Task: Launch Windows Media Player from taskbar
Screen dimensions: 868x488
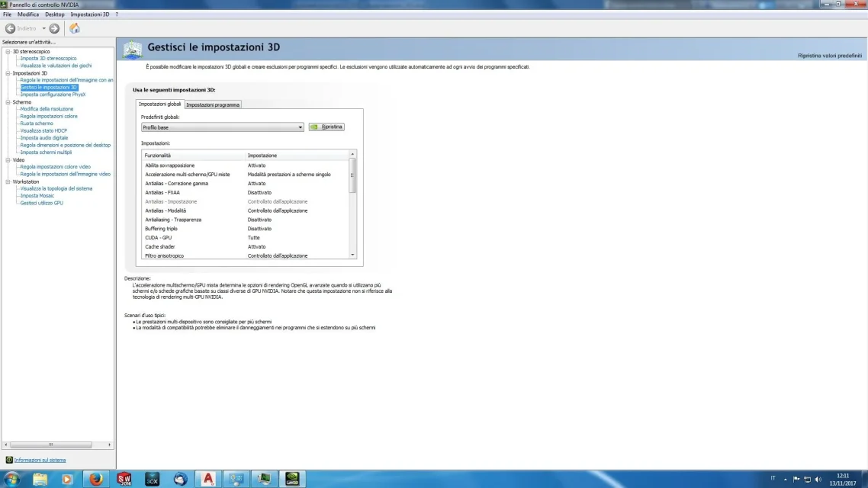Action: click(x=68, y=479)
